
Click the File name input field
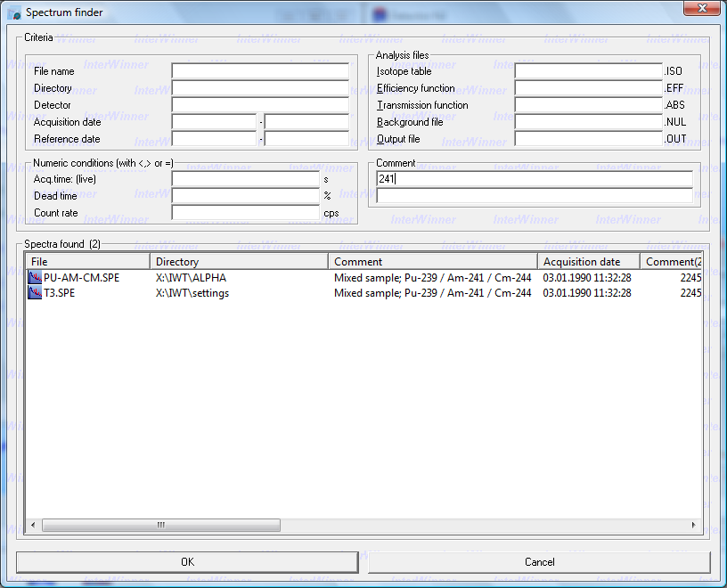pyautogui.click(x=260, y=71)
